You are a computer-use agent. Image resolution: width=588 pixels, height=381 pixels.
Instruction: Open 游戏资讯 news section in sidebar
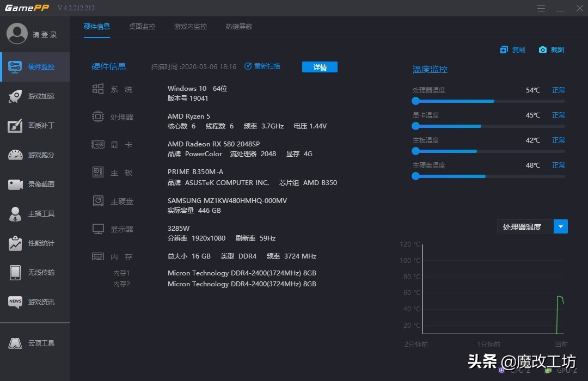[35, 302]
